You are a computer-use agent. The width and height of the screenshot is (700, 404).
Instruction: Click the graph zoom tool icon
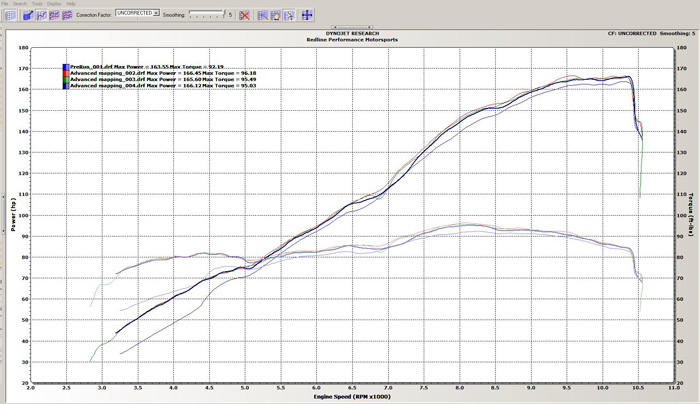pos(262,15)
